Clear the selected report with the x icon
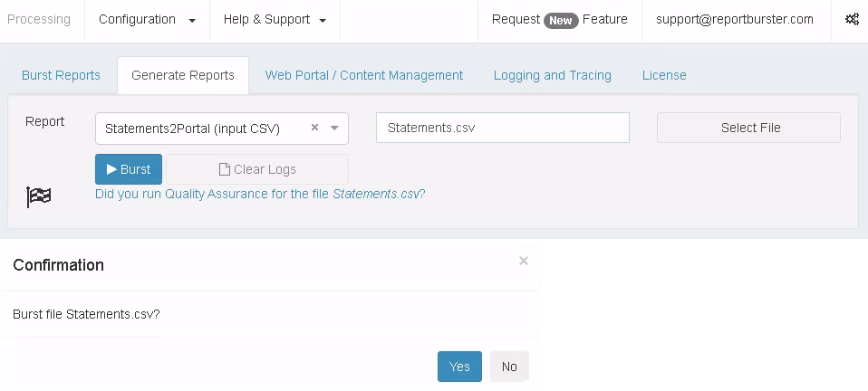The width and height of the screenshot is (868, 391). pos(314,128)
